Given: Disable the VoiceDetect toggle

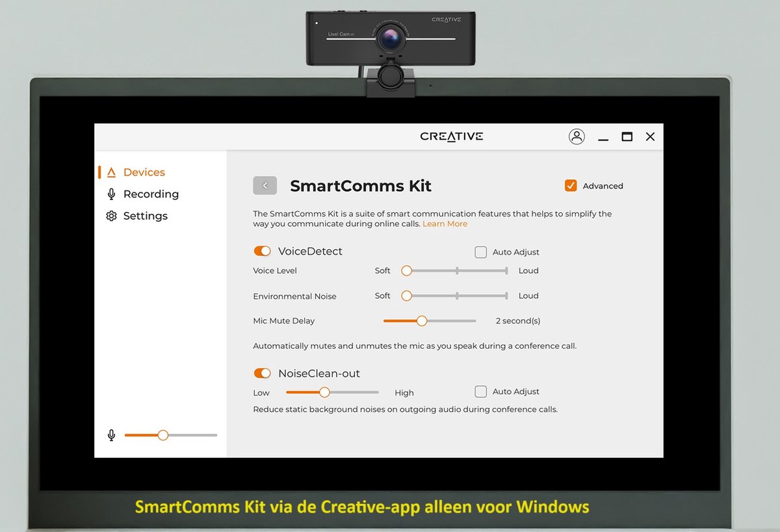Looking at the screenshot, I should pos(262,250).
